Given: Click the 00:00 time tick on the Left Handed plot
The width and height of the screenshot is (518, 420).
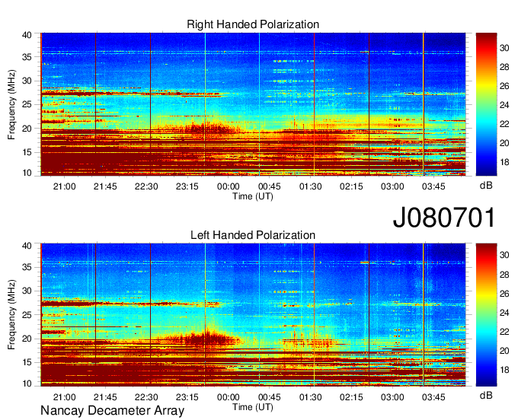Looking at the screenshot, I should pos(229,397).
